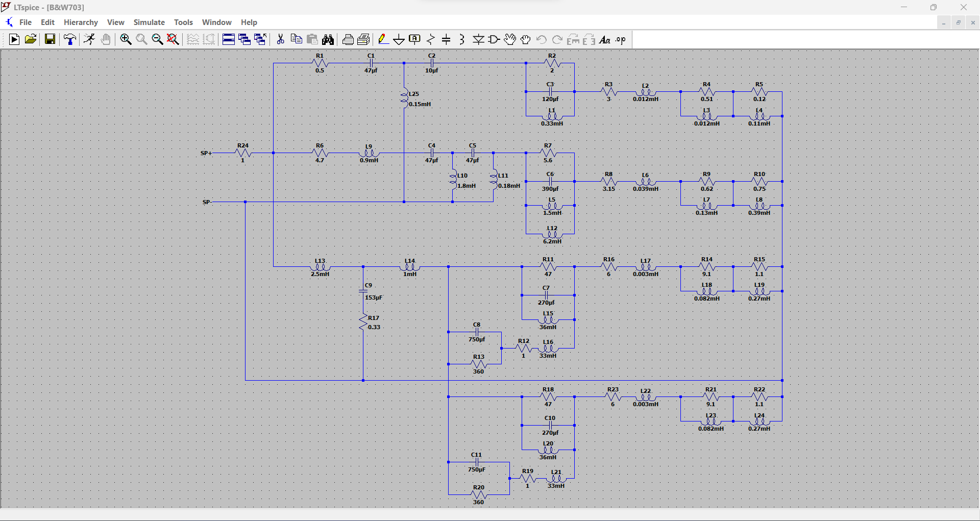980x521 pixels.
Task: Select capacitor C2 10µF
Action: point(432,63)
